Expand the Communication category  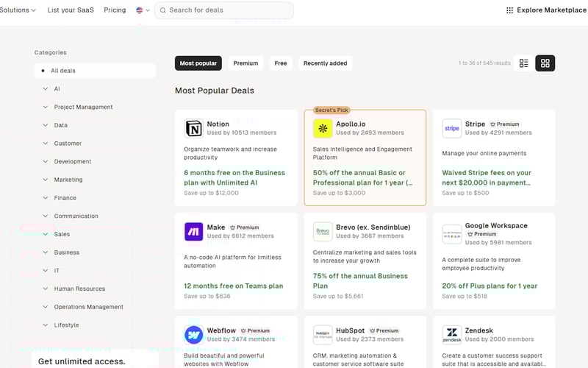pos(46,216)
